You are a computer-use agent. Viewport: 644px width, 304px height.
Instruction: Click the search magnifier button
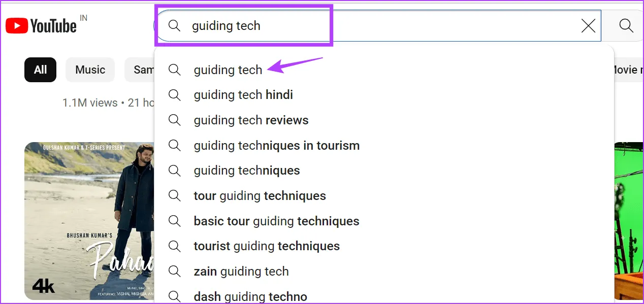click(626, 25)
